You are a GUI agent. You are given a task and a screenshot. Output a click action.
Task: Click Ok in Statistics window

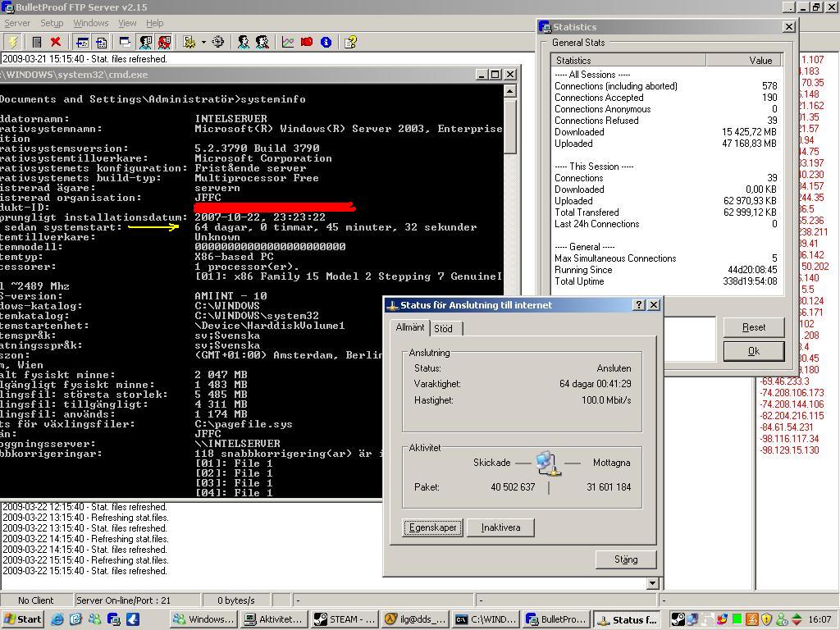(754, 351)
